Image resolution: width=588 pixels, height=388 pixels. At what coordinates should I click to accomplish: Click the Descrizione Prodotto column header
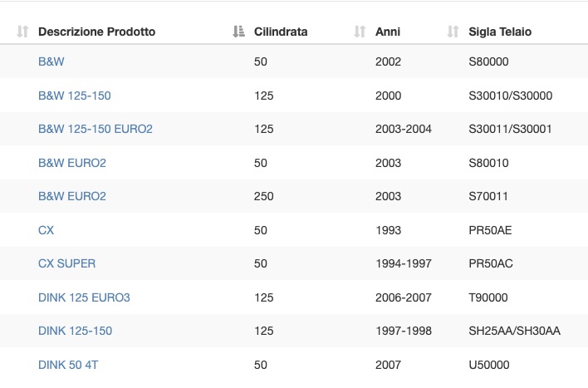[x=96, y=32]
